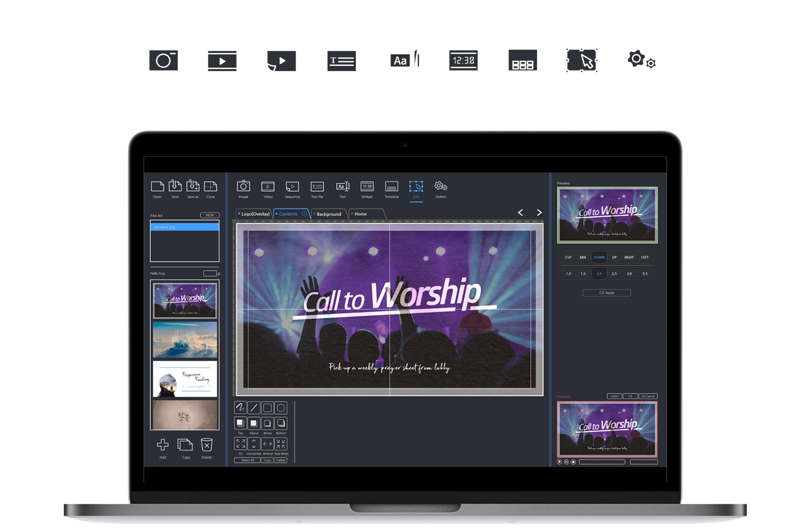Select the MIX transition option
Image resolution: width=810 pixels, height=532 pixels.
coord(583,257)
